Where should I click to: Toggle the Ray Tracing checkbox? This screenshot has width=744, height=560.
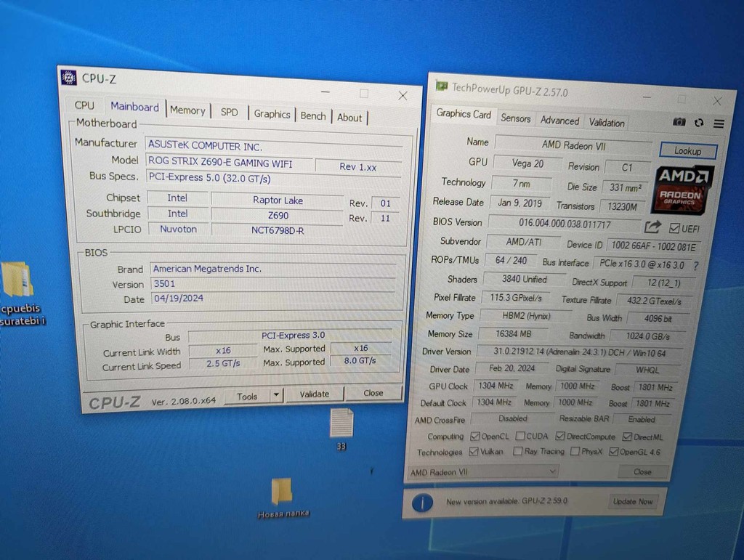(x=517, y=451)
